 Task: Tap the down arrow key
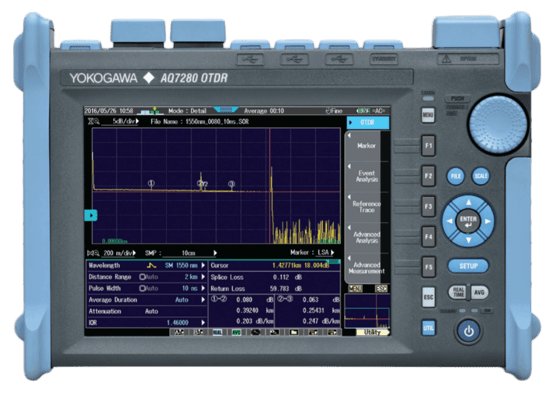click(469, 240)
